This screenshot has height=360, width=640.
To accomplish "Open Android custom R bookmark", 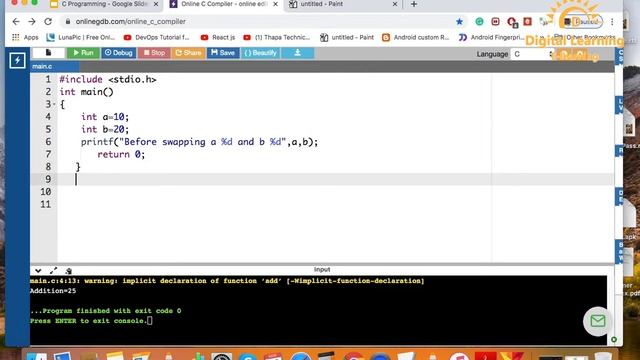I will click(416, 38).
